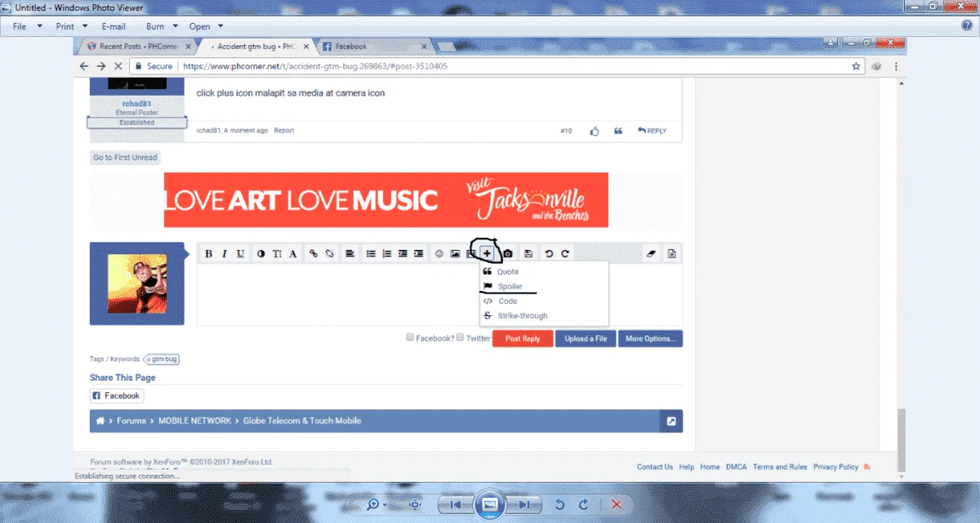Switch to the Recent Posts browser tab
Viewport: 980px width, 523px height.
(138, 47)
